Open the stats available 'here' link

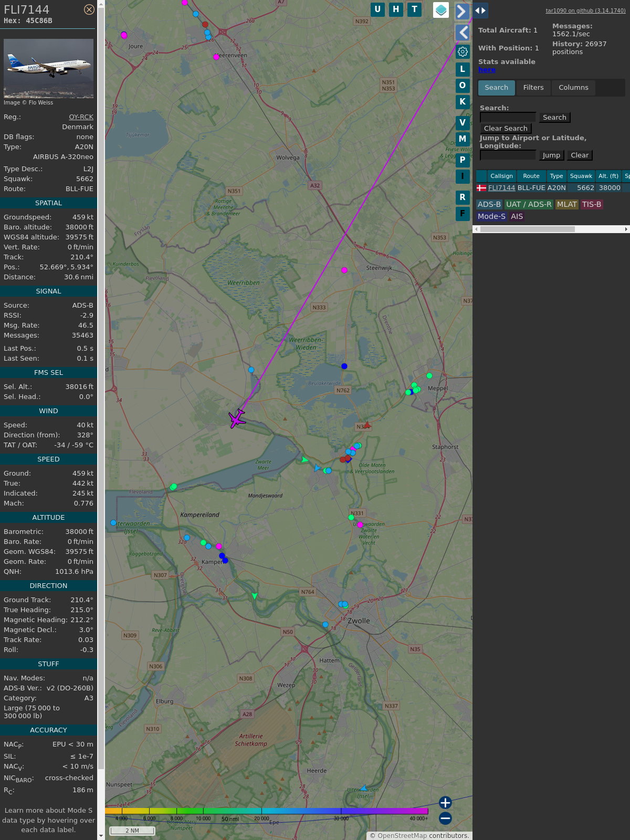click(x=487, y=70)
